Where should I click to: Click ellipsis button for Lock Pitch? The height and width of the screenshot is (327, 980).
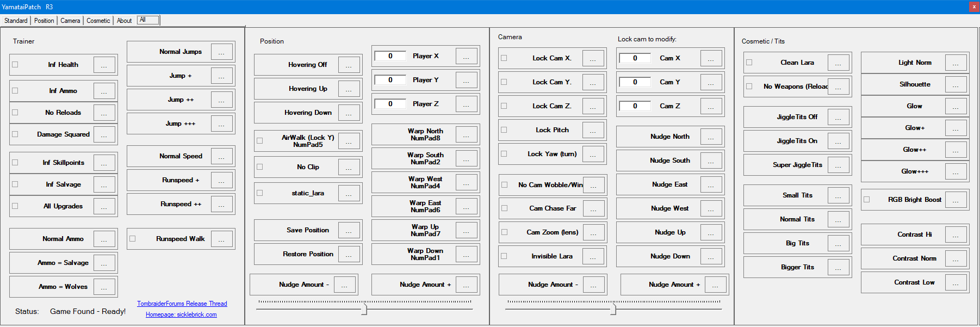[593, 130]
